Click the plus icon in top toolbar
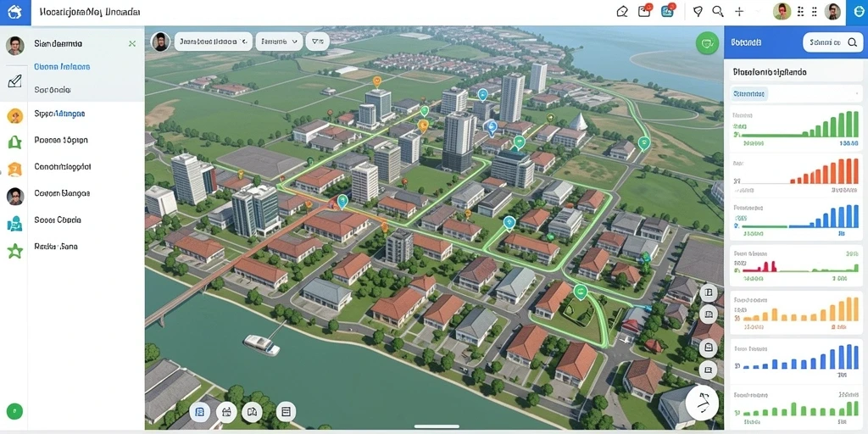The width and height of the screenshot is (868, 434). pyautogui.click(x=739, y=12)
